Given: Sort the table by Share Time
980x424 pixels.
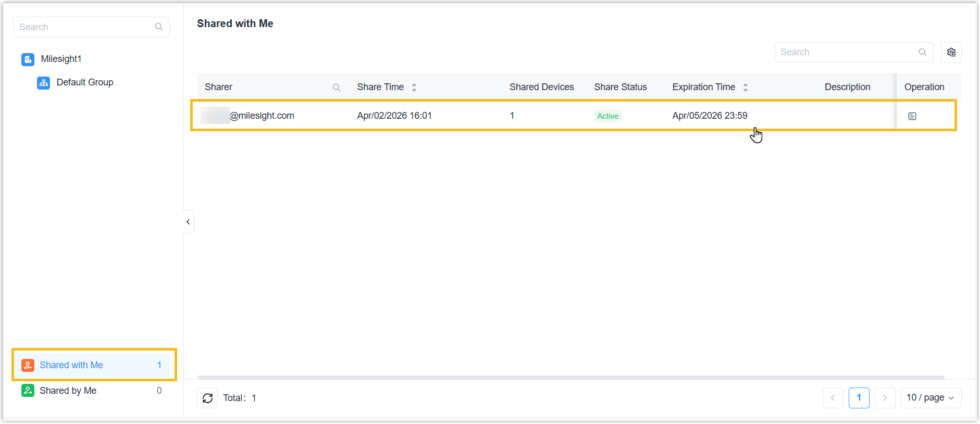Looking at the screenshot, I should (414, 88).
